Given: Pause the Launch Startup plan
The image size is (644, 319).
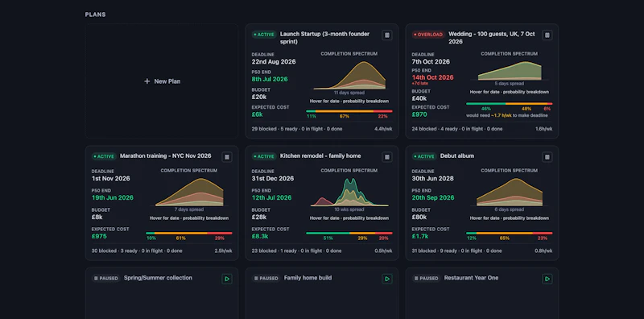Looking at the screenshot, I should (386, 35).
